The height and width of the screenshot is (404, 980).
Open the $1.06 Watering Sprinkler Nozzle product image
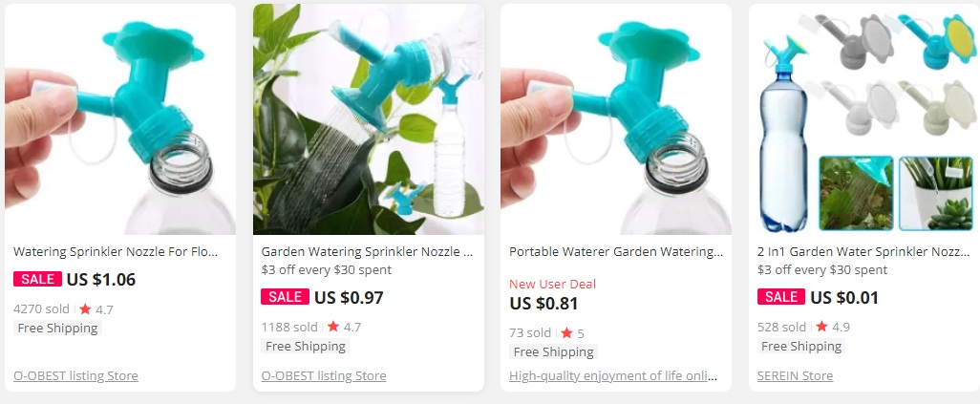point(120,119)
